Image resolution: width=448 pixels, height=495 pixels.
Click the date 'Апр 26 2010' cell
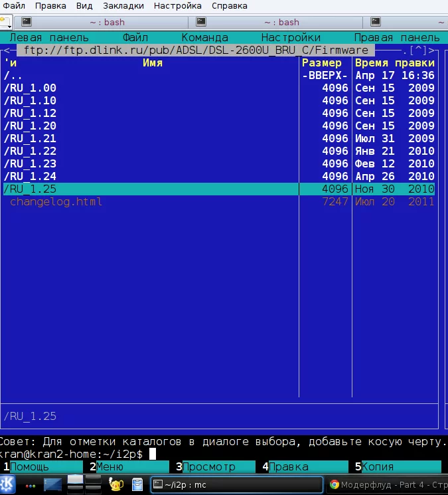(395, 177)
